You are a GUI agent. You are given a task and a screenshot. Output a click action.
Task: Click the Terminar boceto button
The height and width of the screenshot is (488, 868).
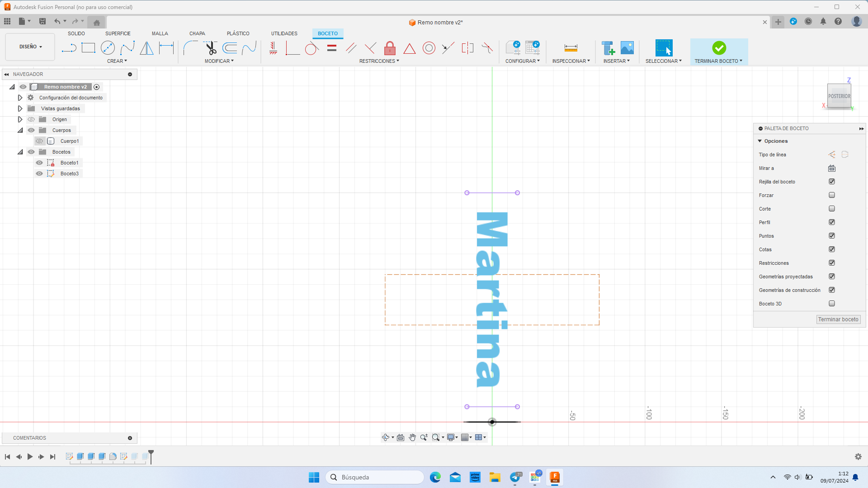[x=838, y=319]
